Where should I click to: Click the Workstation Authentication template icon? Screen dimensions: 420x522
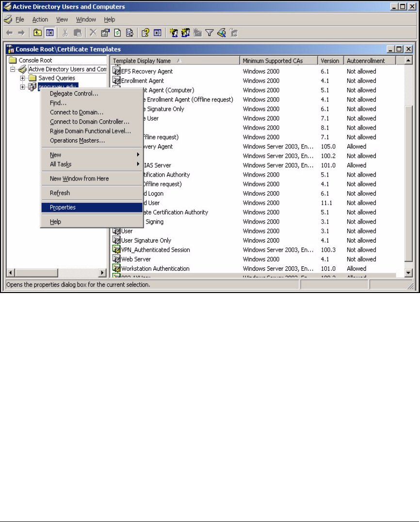click(116, 268)
